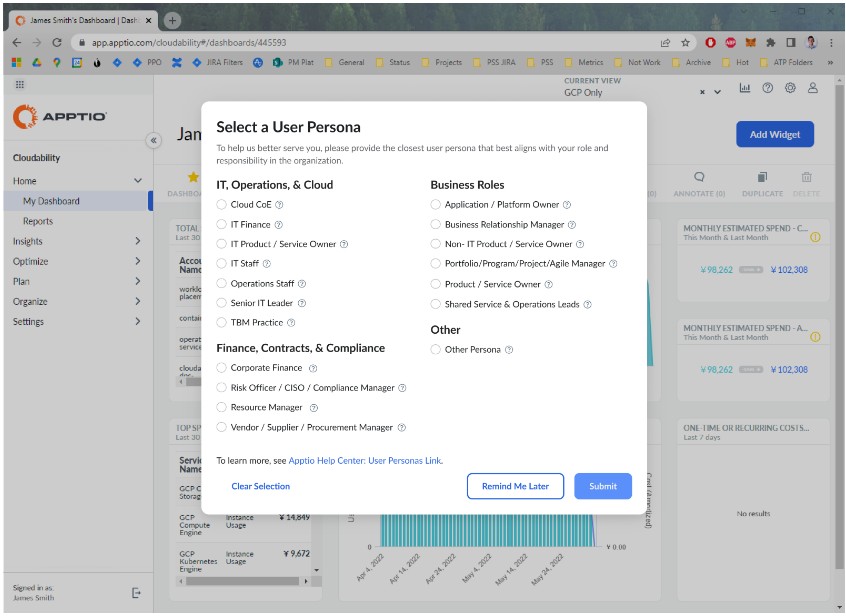Viewport: 846px width, 616px height.
Task: Show help info icon next to Corporate Finance
Action: click(313, 368)
